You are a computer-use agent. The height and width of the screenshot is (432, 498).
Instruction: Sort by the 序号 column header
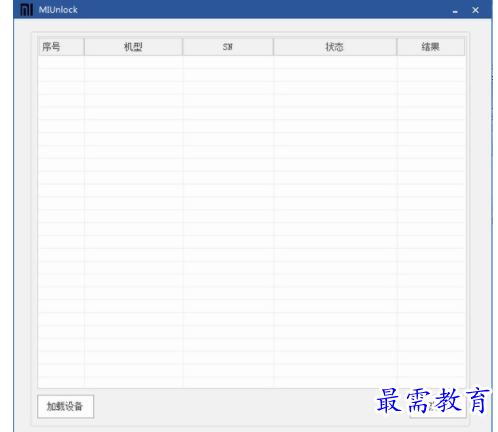pos(61,47)
